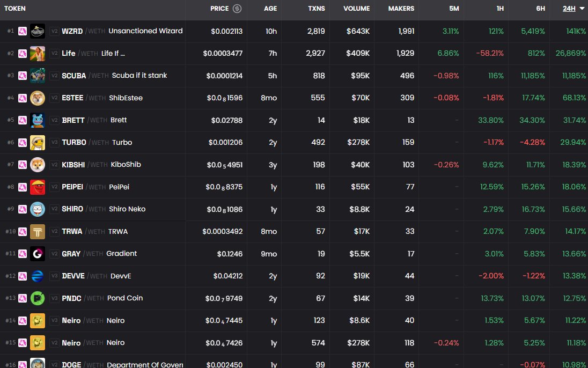588x368 pixels.
Task: Click Uniswap DEX icon in BRETT row
Action: (x=23, y=120)
